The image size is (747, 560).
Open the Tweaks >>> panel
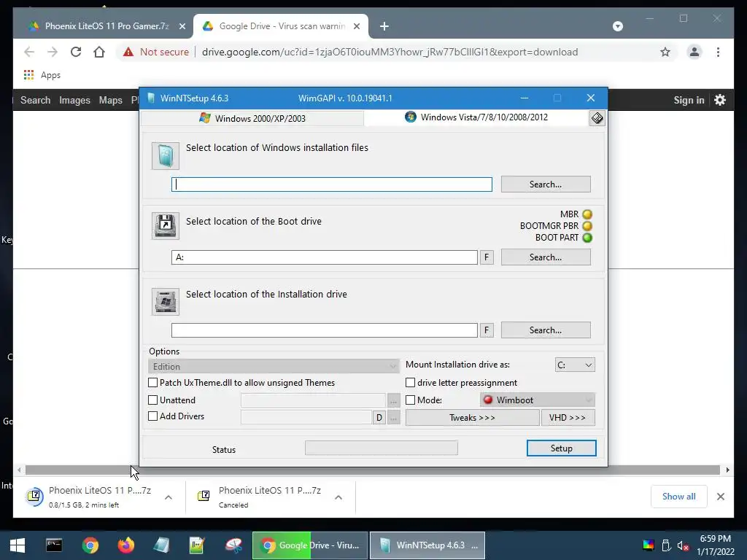[x=472, y=418]
